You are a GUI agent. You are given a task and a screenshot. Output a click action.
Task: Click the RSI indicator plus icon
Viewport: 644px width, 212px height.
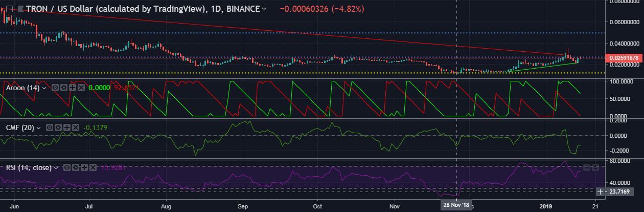[x=84, y=167]
